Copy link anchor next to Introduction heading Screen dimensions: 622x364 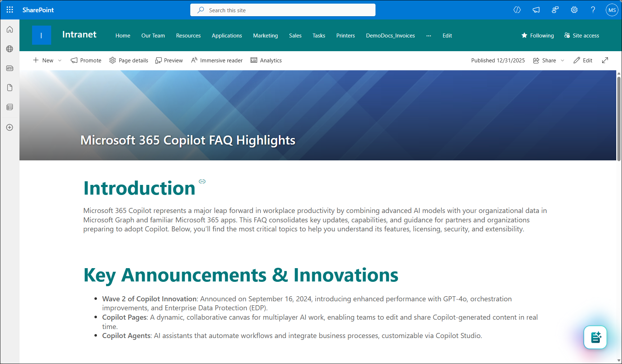tap(202, 181)
